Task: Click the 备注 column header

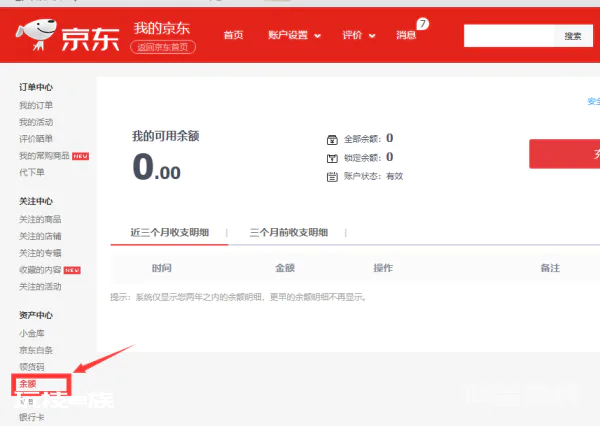Action: 550,268
